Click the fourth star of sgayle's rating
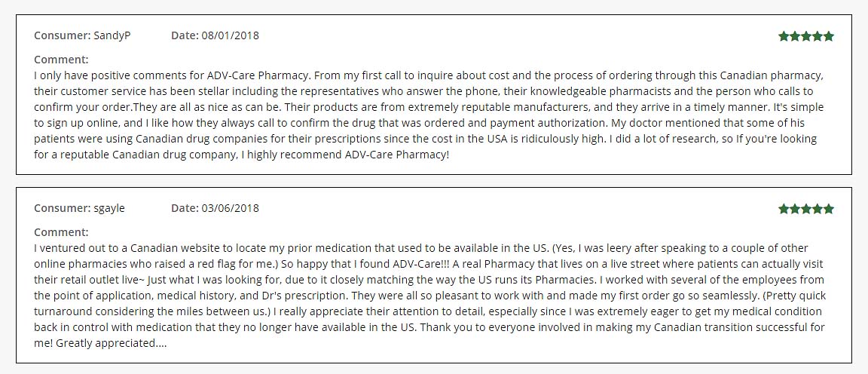Image resolution: width=868 pixels, height=374 pixels. [x=817, y=209]
